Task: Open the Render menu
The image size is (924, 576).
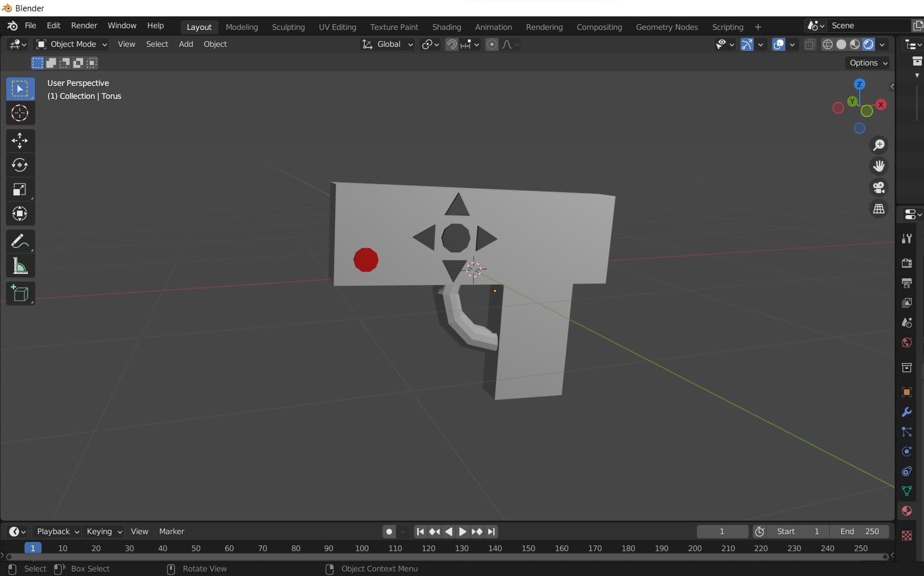Action: (84, 25)
